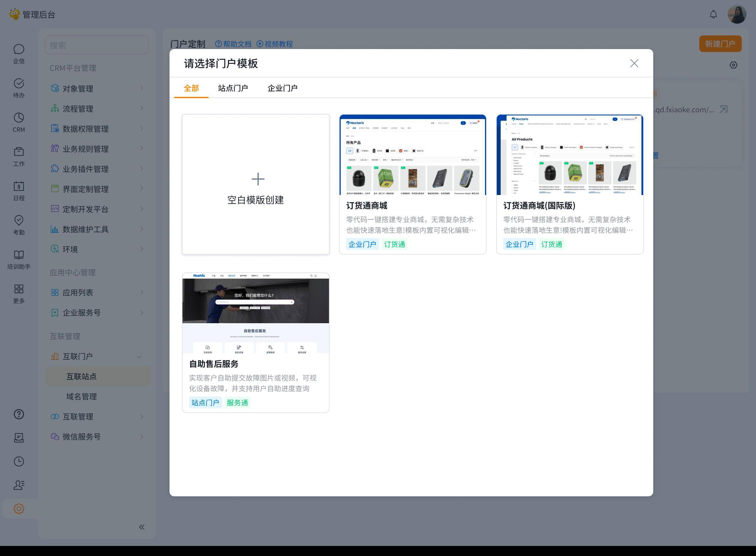Close the template selection dialog
This screenshot has height=556, width=756.
click(634, 63)
